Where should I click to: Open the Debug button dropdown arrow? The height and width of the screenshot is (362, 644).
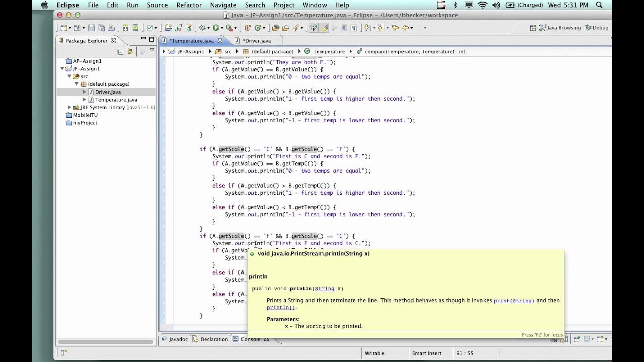click(208, 28)
